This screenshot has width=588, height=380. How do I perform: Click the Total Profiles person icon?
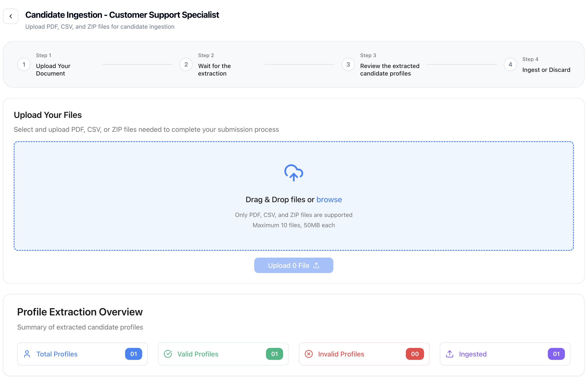point(27,354)
